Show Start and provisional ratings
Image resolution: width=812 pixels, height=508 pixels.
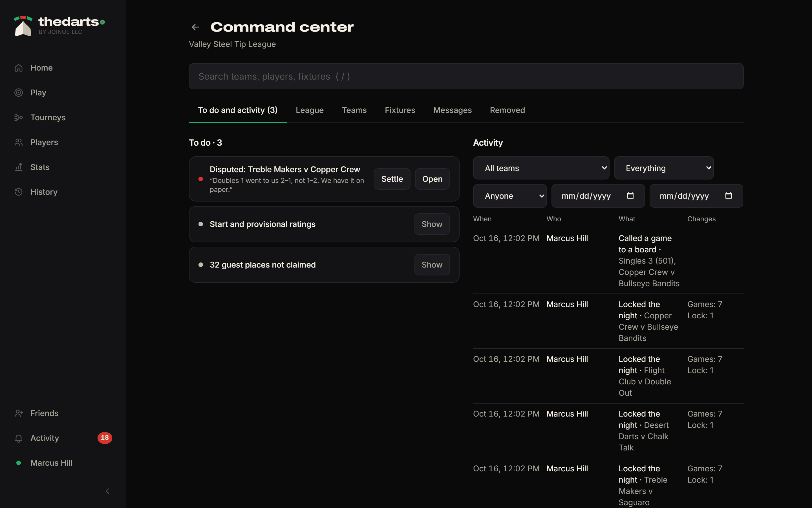click(x=432, y=224)
